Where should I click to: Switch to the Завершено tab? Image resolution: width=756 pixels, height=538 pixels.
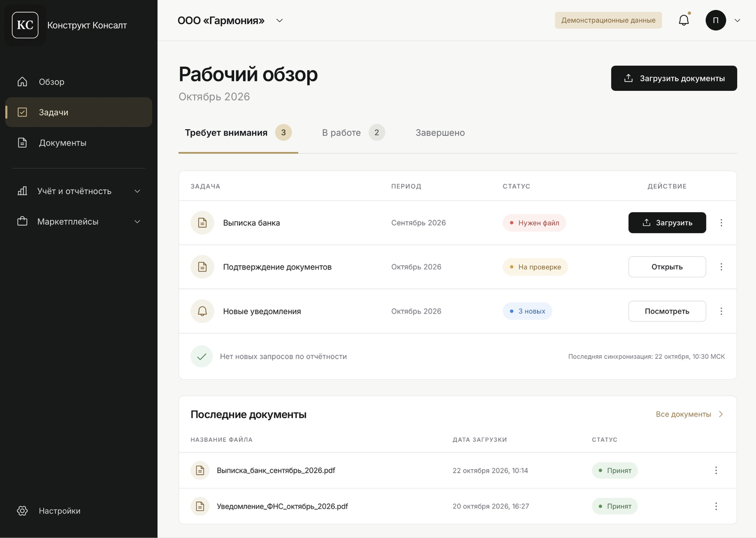click(x=440, y=132)
